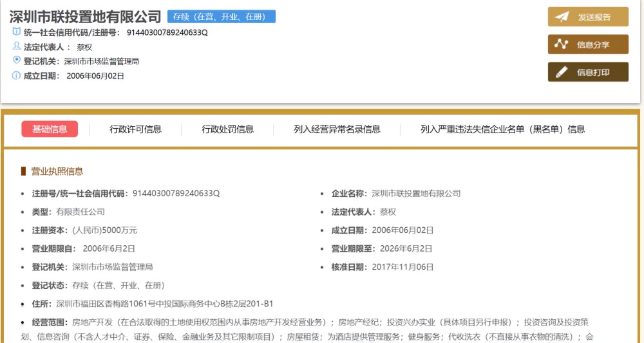The image size is (644, 343).
Task: Click the 营业期限自 value 2006年6月2日
Action: tap(109, 248)
